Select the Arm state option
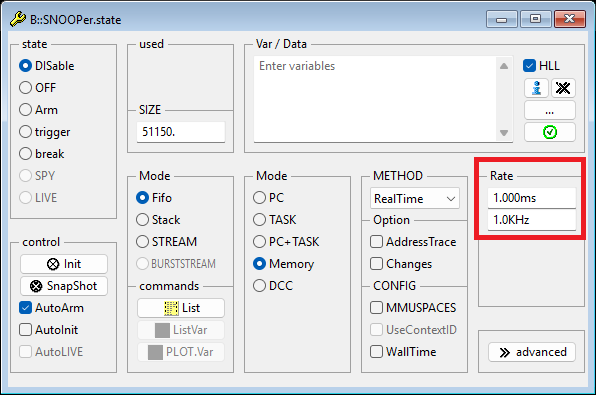The width and height of the screenshot is (596, 395). pos(38,110)
